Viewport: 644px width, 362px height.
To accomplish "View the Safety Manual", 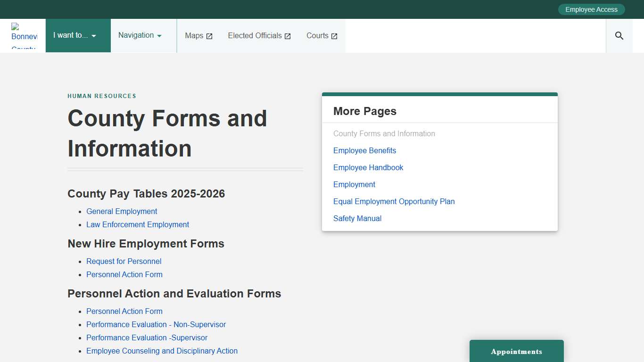I will click(x=357, y=218).
